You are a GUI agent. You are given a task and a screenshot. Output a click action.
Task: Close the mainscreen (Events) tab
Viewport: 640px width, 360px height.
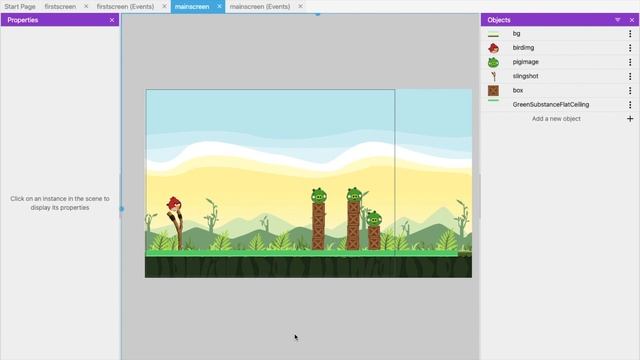pos(300,7)
